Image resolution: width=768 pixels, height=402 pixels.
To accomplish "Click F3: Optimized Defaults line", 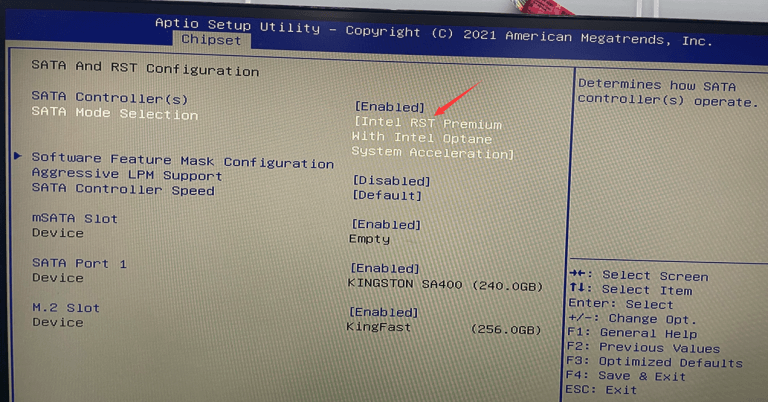I will [x=654, y=362].
